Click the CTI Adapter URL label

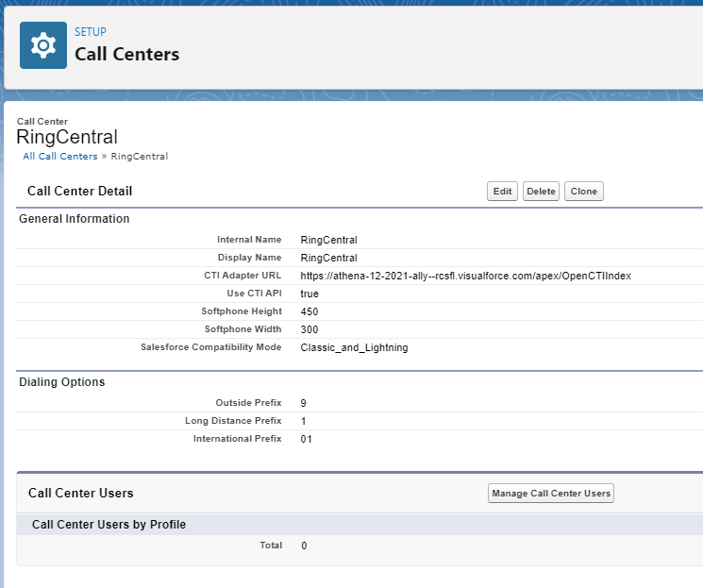(243, 276)
